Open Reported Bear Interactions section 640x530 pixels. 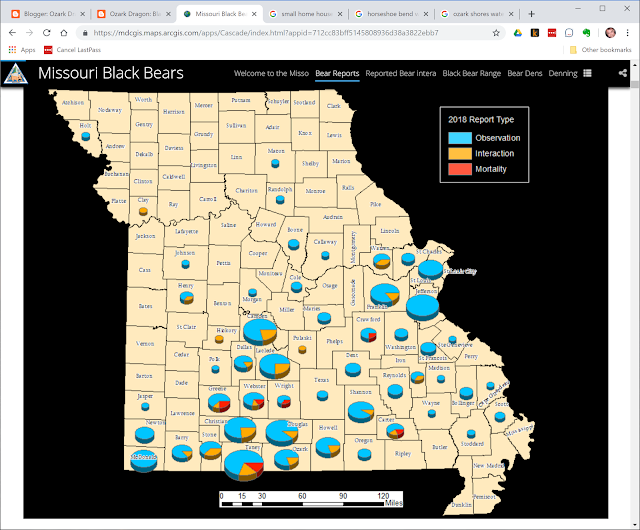400,73
